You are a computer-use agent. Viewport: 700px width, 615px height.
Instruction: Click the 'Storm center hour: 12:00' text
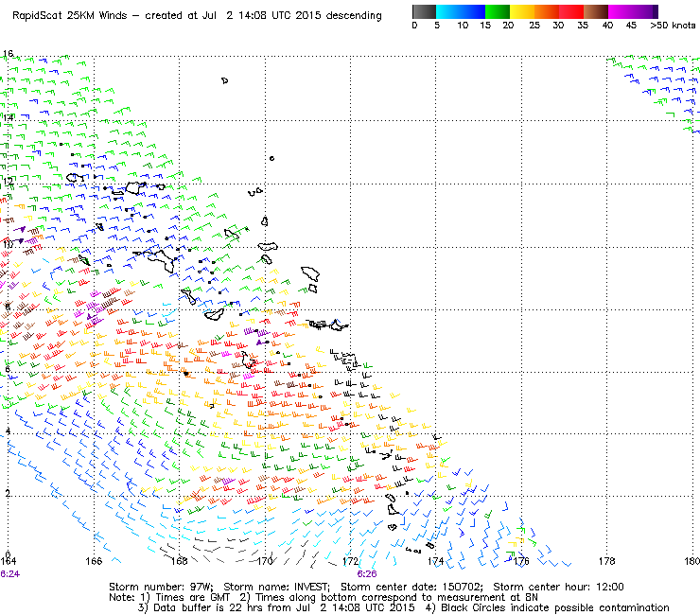pyautogui.click(x=558, y=587)
